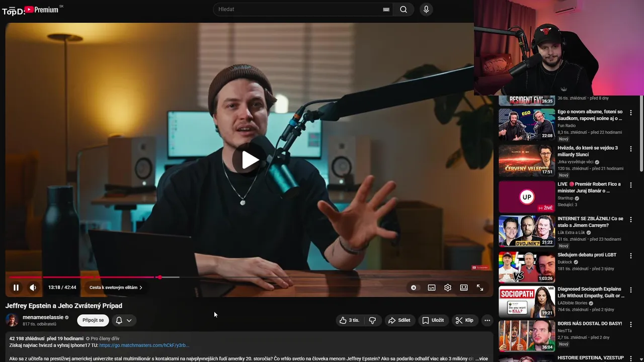Image resolution: width=644 pixels, height=362 pixels.
Task: Open menameselassie channel avatar
Action: coord(12,320)
